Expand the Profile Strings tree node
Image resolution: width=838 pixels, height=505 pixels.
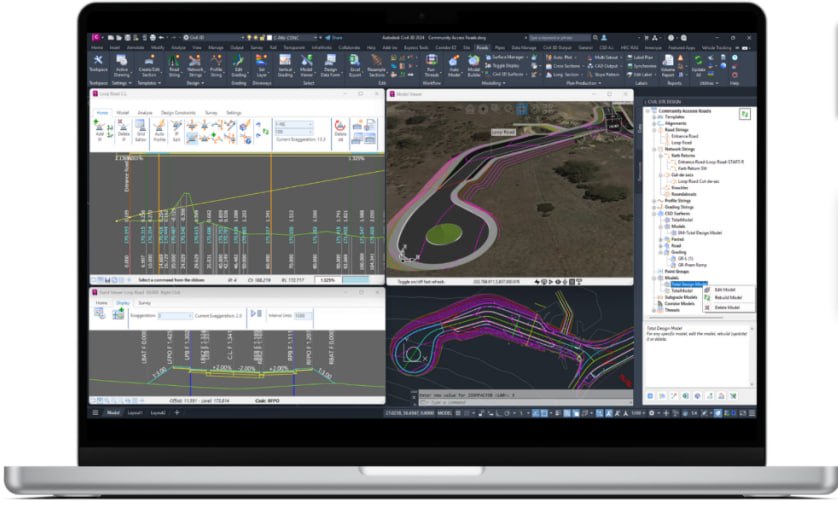click(654, 201)
